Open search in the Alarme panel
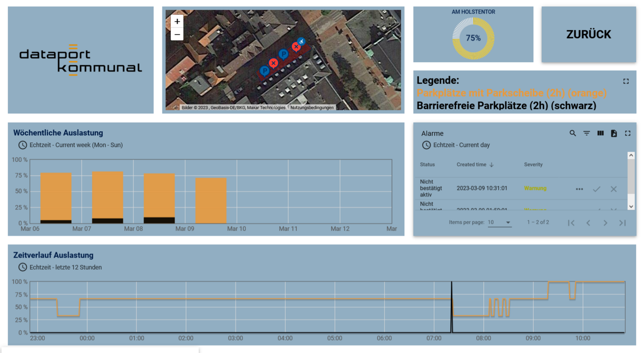The height and width of the screenshot is (353, 644). point(573,133)
